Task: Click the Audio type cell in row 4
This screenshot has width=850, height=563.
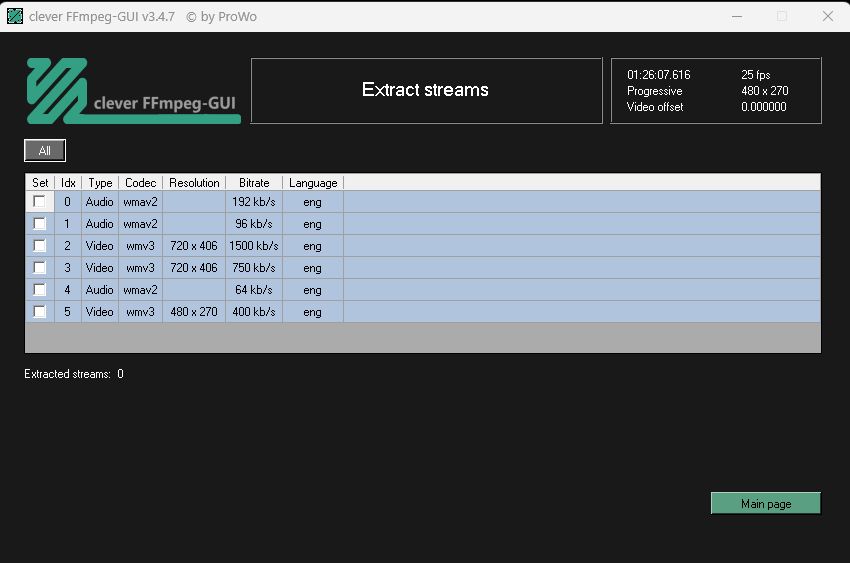Action: (100, 289)
